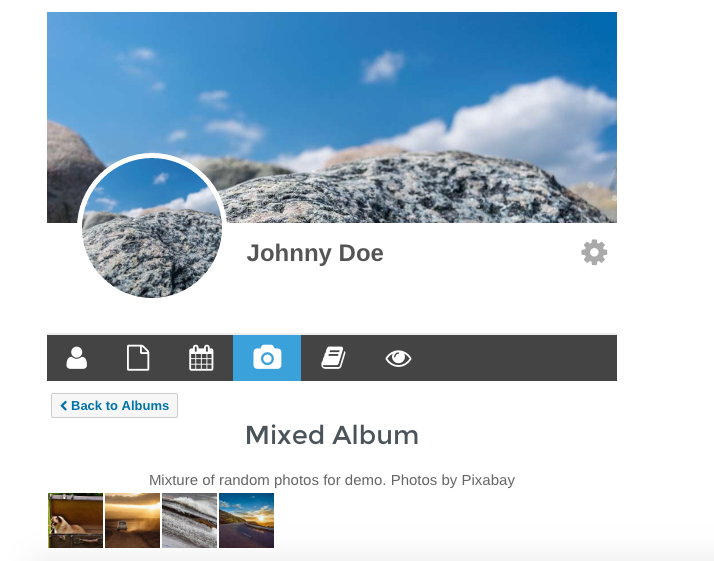This screenshot has height=561, width=714.
Task: Open the calendar events tab
Action: tap(201, 358)
